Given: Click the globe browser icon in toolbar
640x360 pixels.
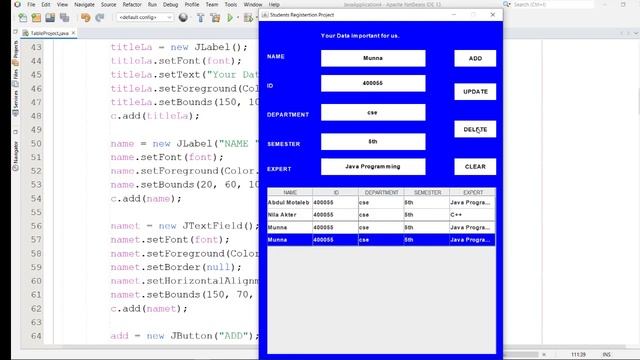Looking at the screenshot, I should [x=183, y=18].
